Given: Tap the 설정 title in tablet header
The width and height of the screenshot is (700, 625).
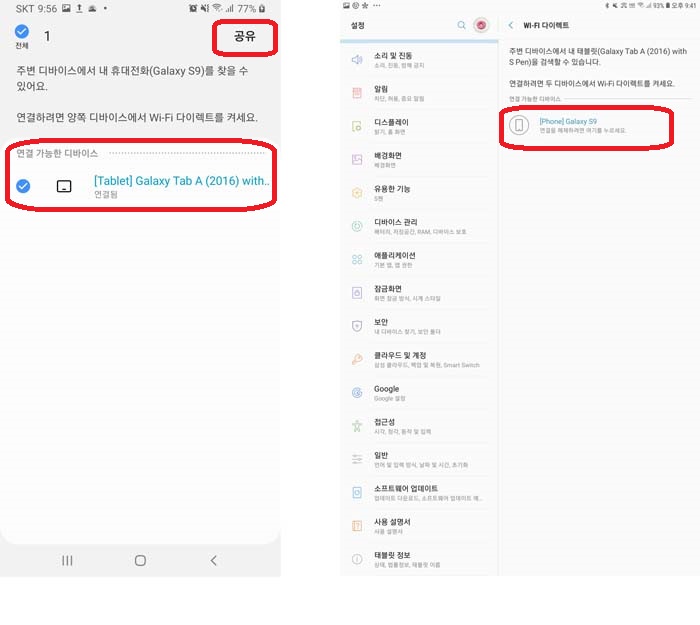Looking at the screenshot, I should coord(358,25).
